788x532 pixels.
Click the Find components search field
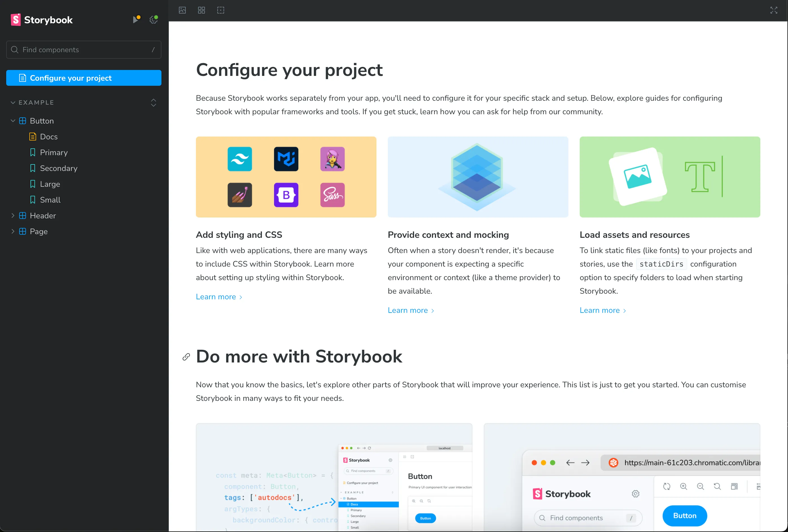[x=84, y=50]
